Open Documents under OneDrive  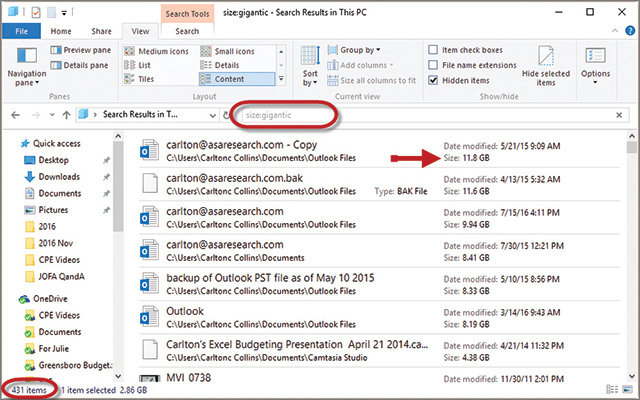pos(53,332)
